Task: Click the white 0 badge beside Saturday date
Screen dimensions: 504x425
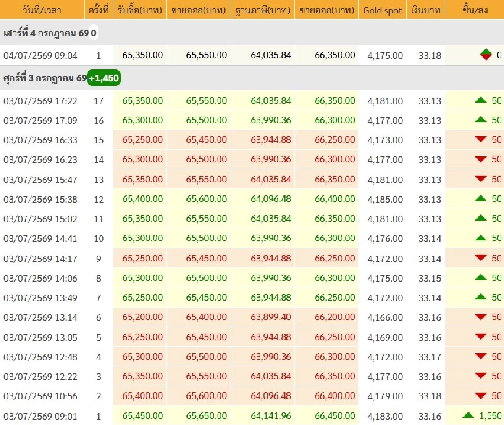Action: click(93, 32)
